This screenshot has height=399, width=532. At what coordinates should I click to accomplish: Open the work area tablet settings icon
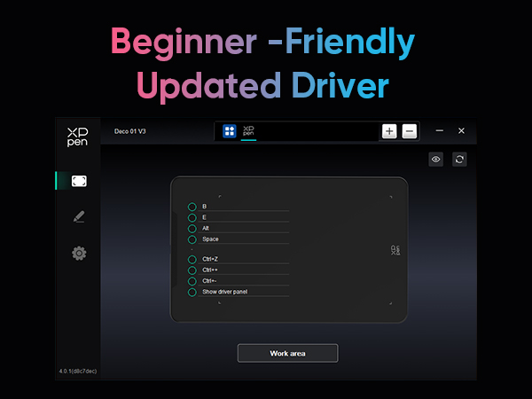coord(79,181)
